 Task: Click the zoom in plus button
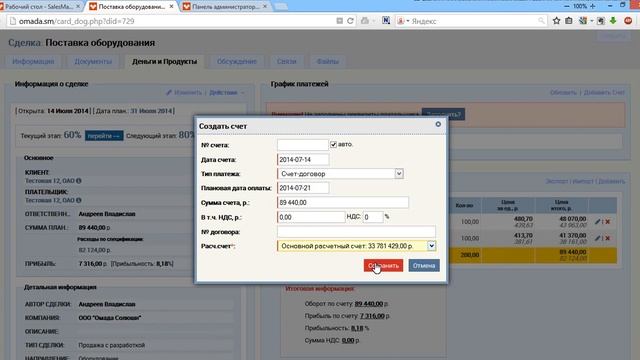pos(593,6)
